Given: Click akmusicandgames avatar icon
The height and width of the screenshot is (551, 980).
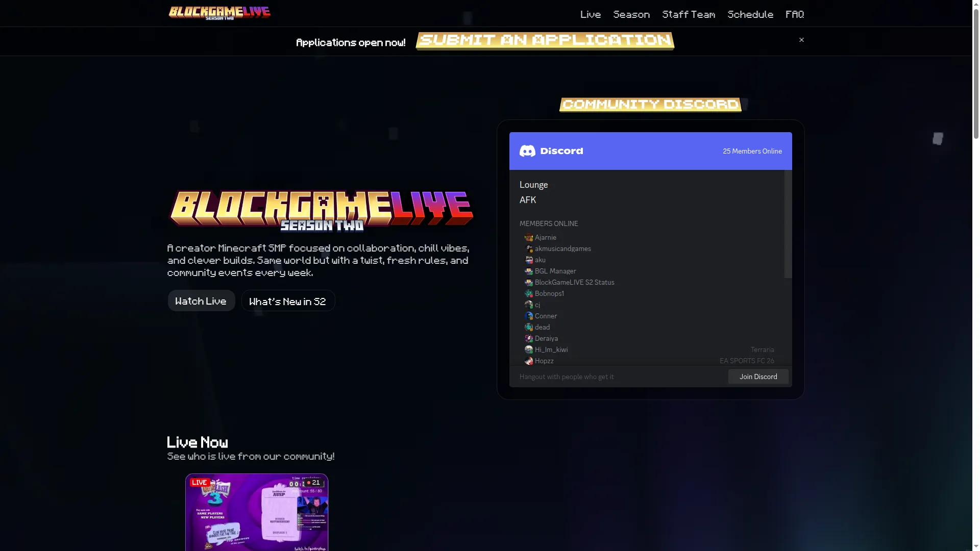Looking at the screenshot, I should [x=529, y=248].
